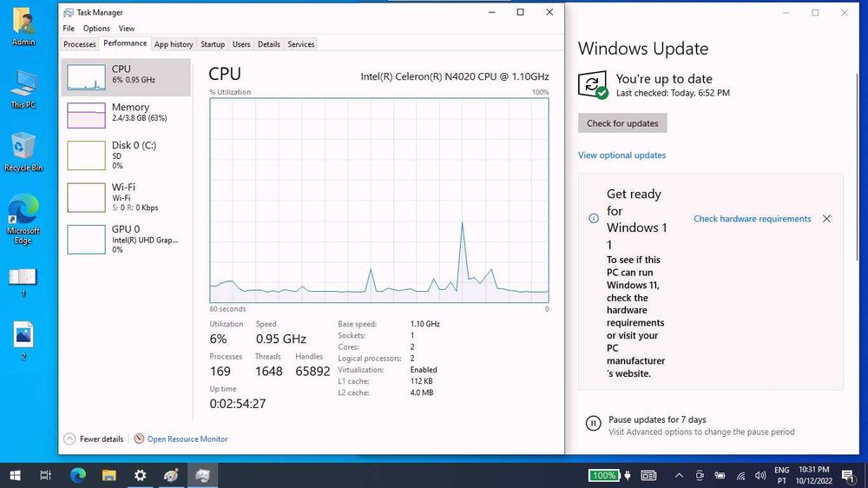The width and height of the screenshot is (868, 488).
Task: Select the Memory performance item
Action: coord(126,114)
